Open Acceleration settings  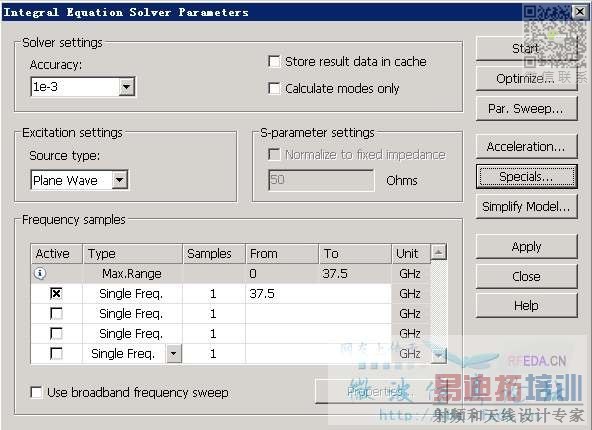coord(526,146)
